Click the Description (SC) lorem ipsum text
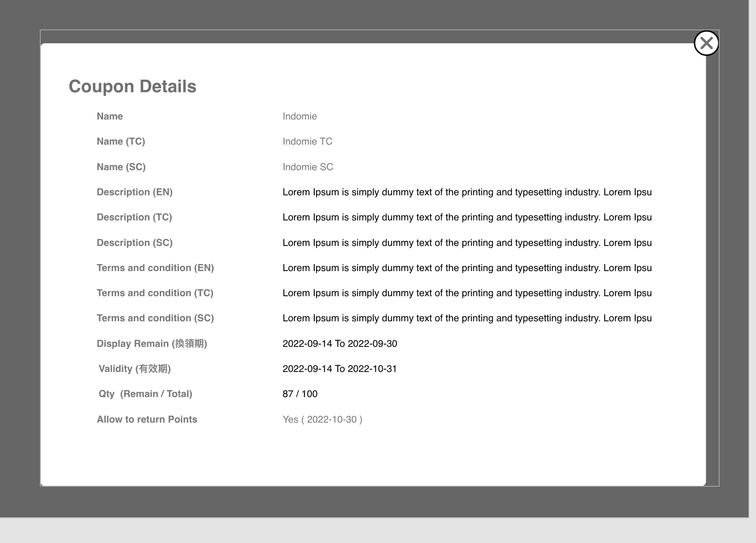This screenshot has width=756, height=543. 467,243
